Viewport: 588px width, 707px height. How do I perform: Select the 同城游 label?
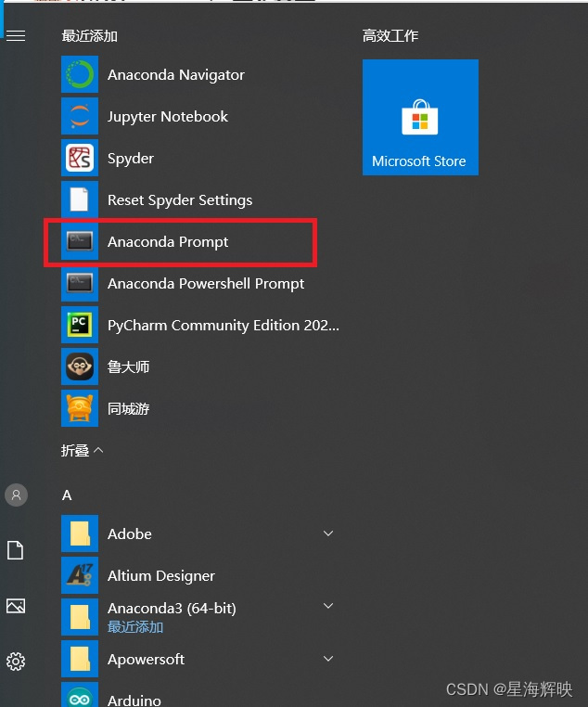point(128,409)
